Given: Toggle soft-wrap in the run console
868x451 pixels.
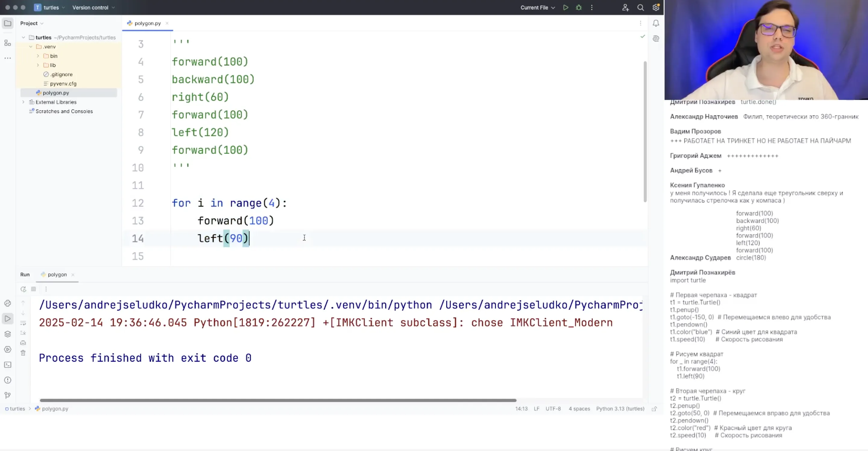Looking at the screenshot, I should click(23, 323).
